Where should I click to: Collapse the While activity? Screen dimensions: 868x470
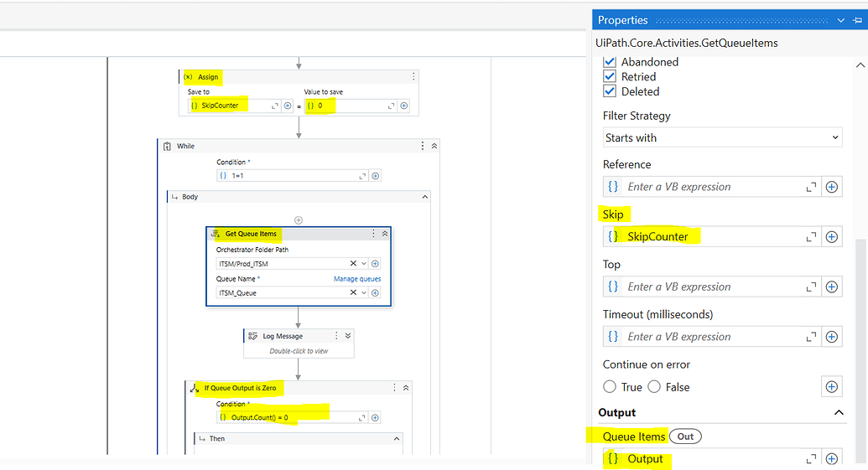click(x=434, y=146)
